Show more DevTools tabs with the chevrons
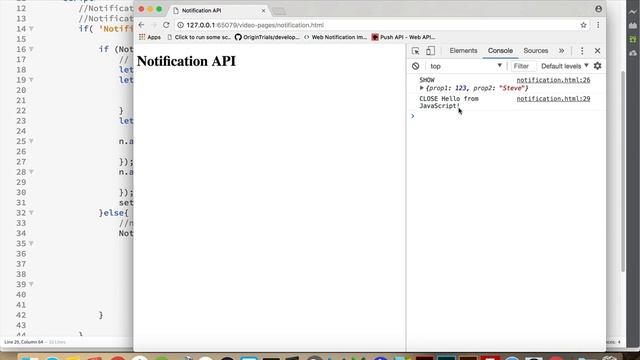 click(562, 51)
